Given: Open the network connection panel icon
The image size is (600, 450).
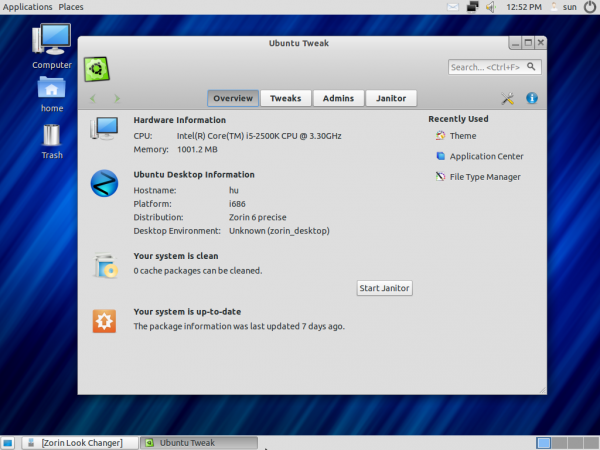Looking at the screenshot, I should (473, 7).
